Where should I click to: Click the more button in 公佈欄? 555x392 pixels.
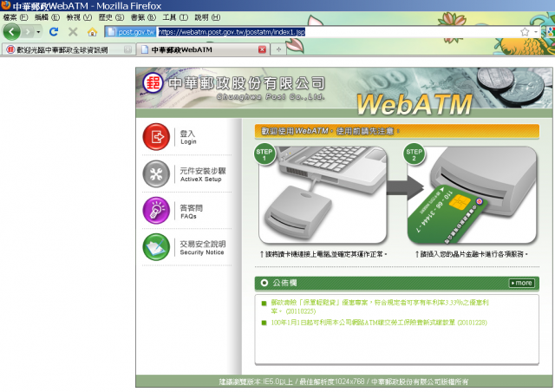(x=522, y=283)
